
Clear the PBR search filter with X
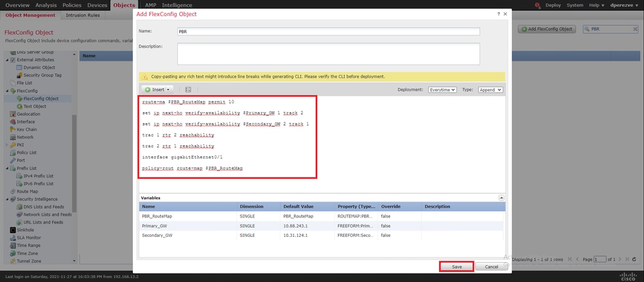point(635,30)
